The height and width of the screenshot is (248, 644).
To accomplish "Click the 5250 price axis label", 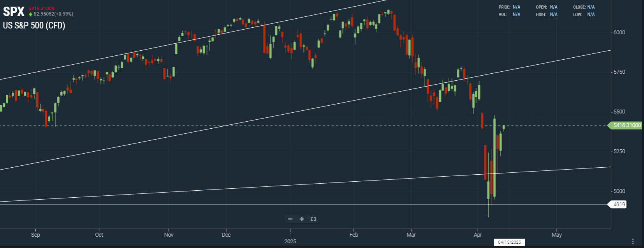I will [619, 152].
